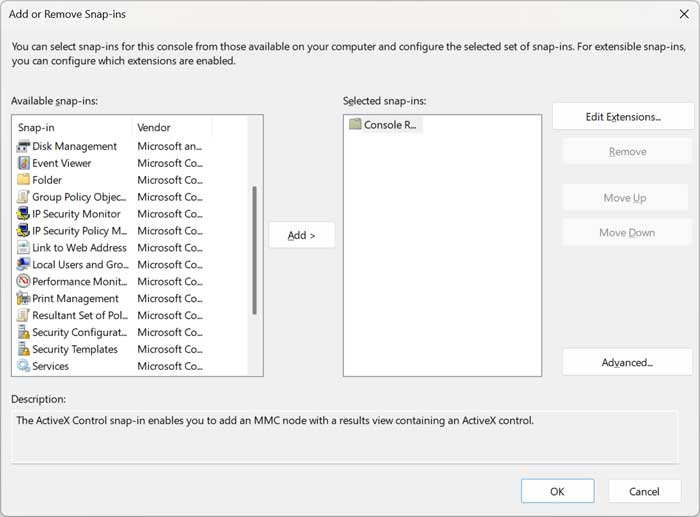
Task: Cancel the snap-in dialog
Action: pyautogui.click(x=644, y=491)
